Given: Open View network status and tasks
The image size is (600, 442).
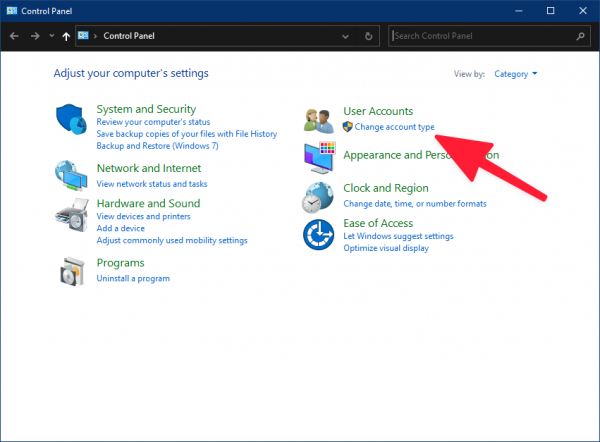Looking at the screenshot, I should pos(152,184).
